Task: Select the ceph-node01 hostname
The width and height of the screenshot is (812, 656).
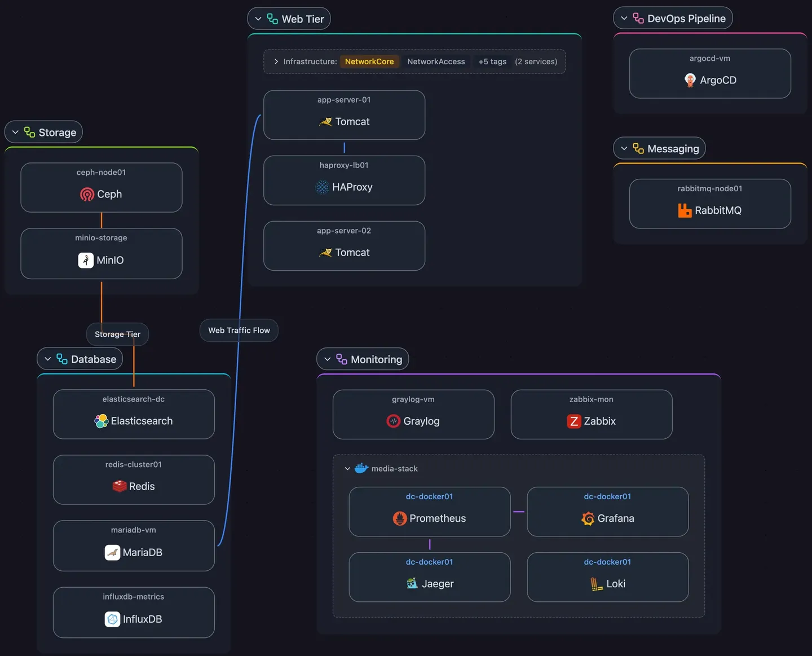Action: [x=101, y=173]
